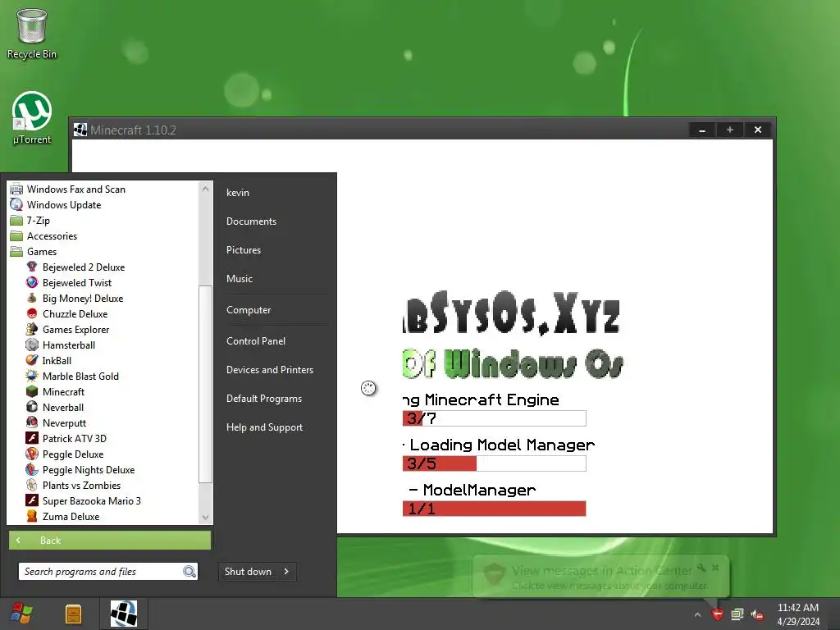Start Peggle Nights Deluxe icon
The width and height of the screenshot is (840, 630).
click(32, 469)
